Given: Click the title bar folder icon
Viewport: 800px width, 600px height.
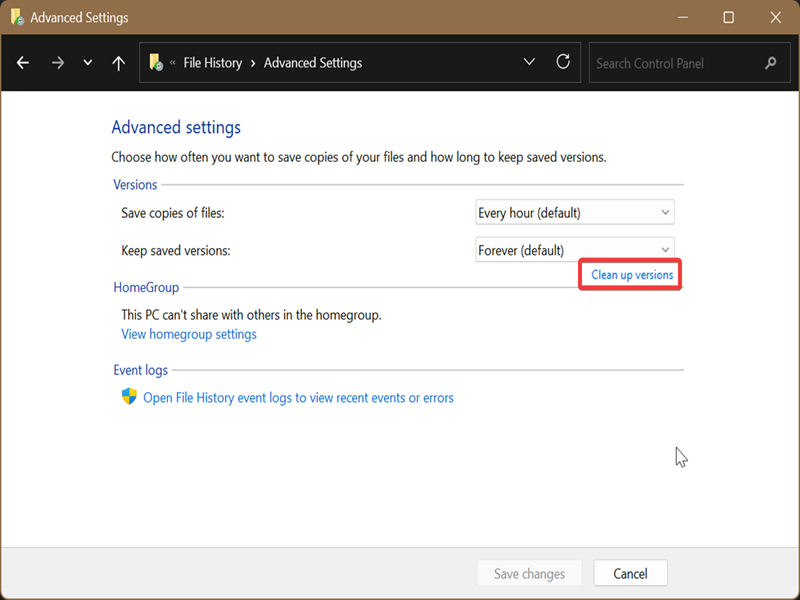Looking at the screenshot, I should (x=16, y=17).
